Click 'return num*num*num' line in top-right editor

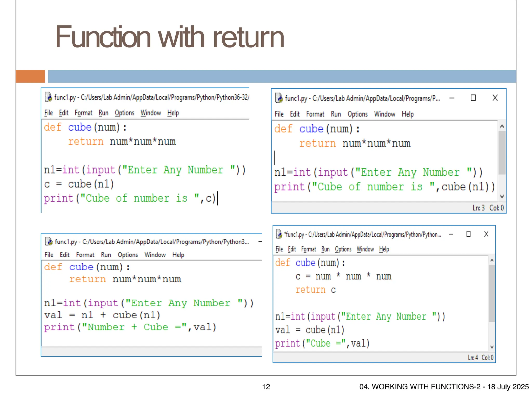click(x=355, y=143)
